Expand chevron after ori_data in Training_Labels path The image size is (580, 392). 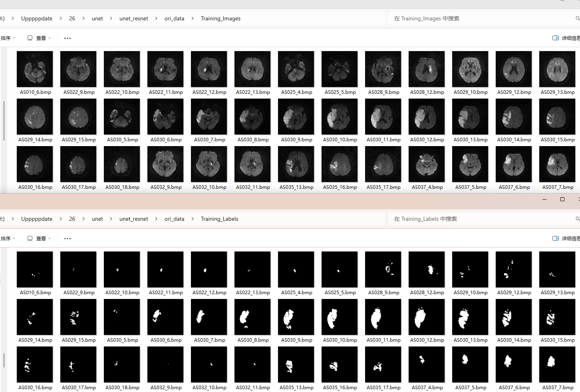click(193, 219)
